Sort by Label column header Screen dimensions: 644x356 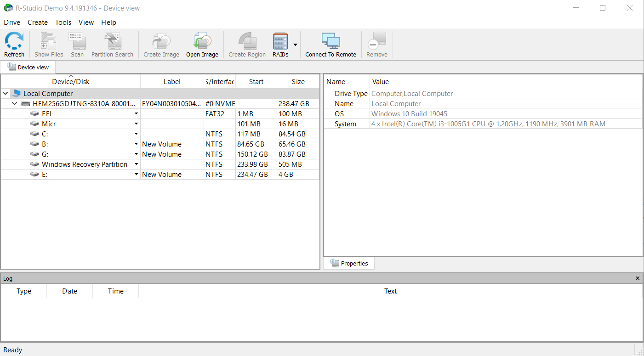pyautogui.click(x=172, y=81)
